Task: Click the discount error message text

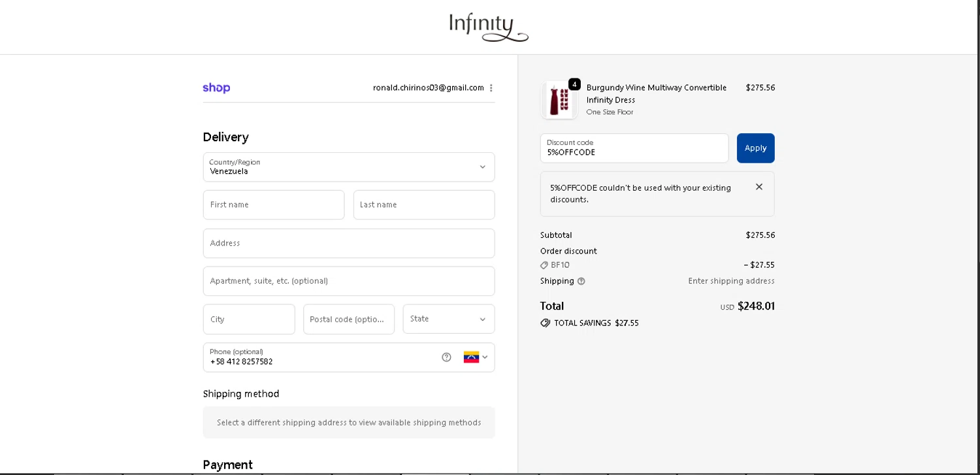Action: point(640,193)
